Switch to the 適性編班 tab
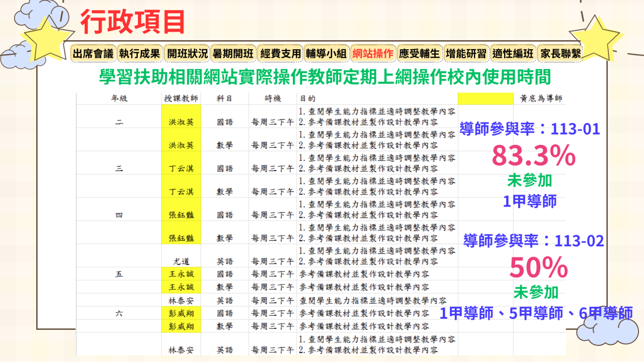 click(x=512, y=53)
